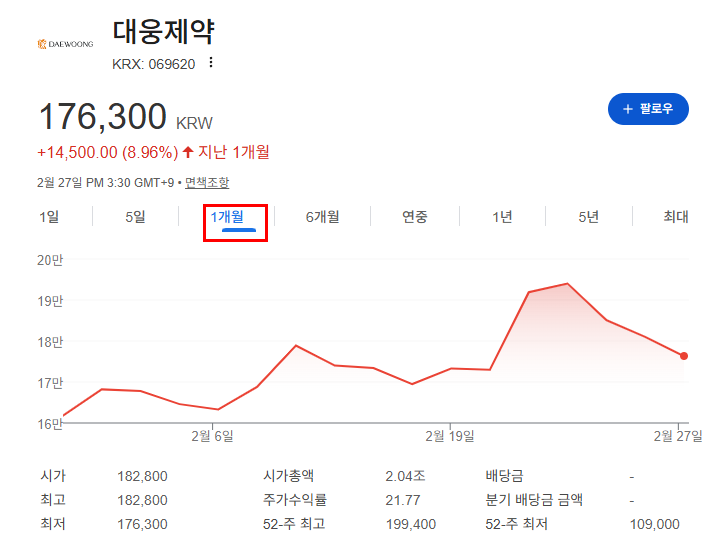The width and height of the screenshot is (702, 557).
Task: Switch to the 1일 chart tab
Action: tap(49, 217)
